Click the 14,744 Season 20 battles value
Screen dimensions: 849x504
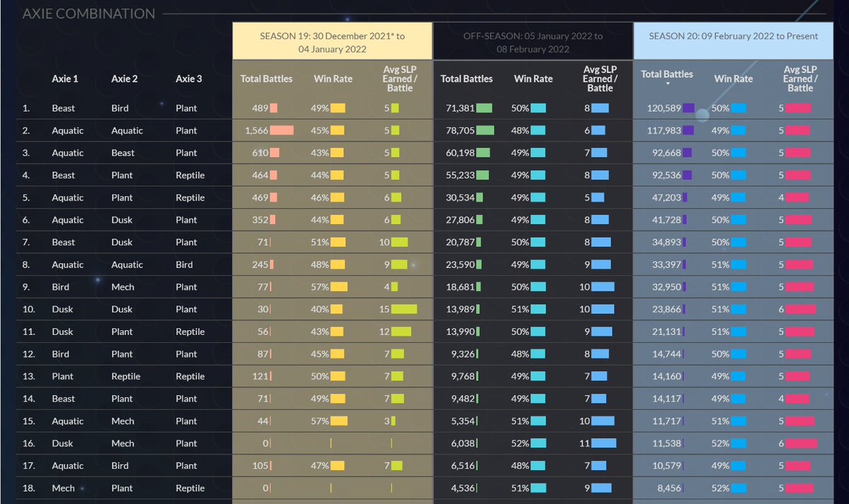[666, 354]
